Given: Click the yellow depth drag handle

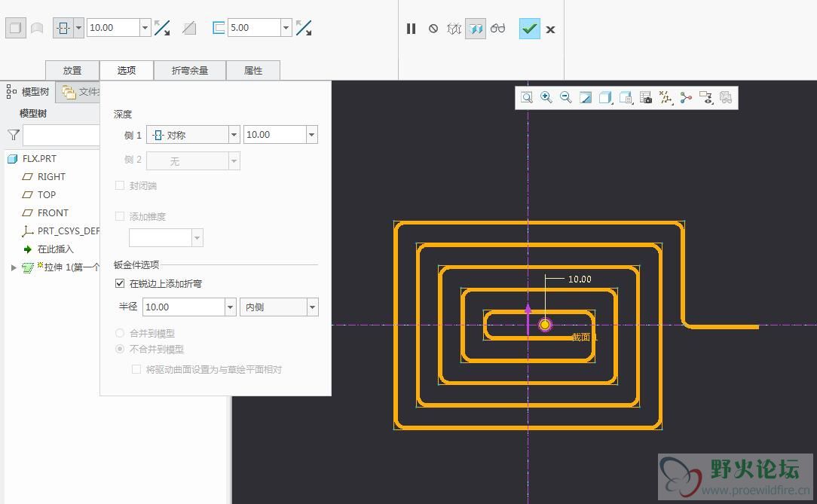Looking at the screenshot, I should (x=545, y=325).
